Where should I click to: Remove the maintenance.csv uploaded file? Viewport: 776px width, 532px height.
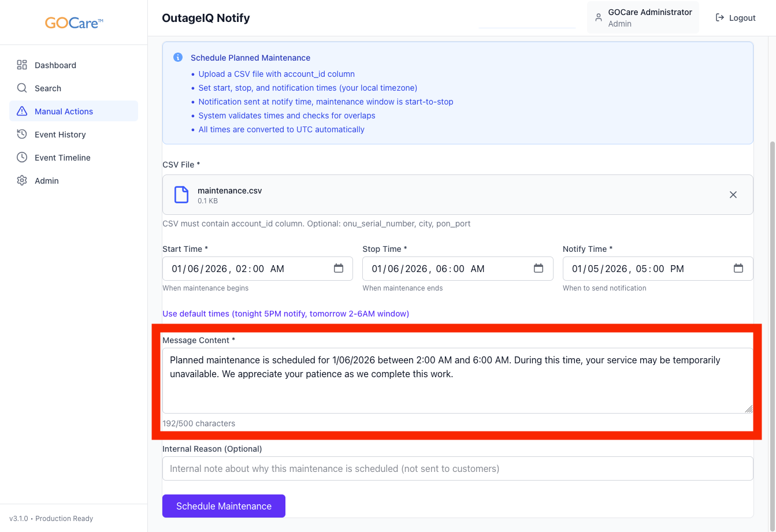click(x=733, y=195)
